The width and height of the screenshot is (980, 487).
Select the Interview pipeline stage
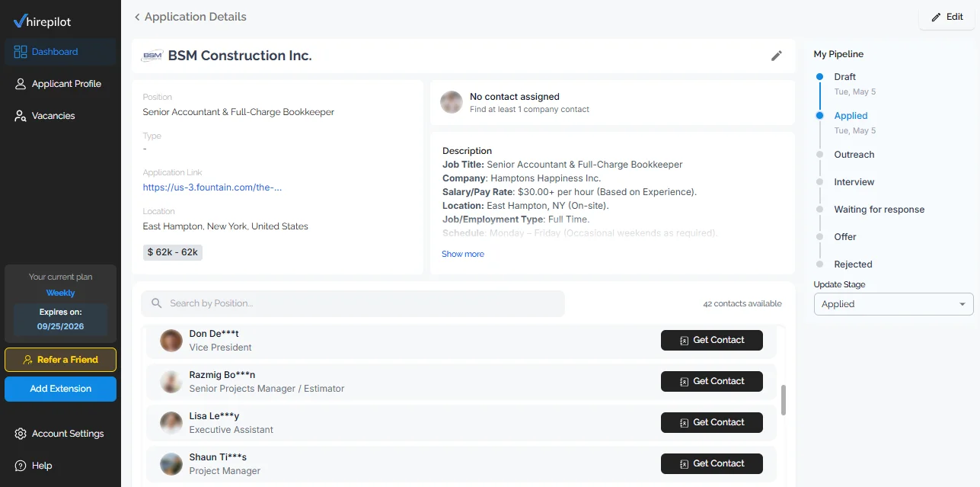(854, 182)
